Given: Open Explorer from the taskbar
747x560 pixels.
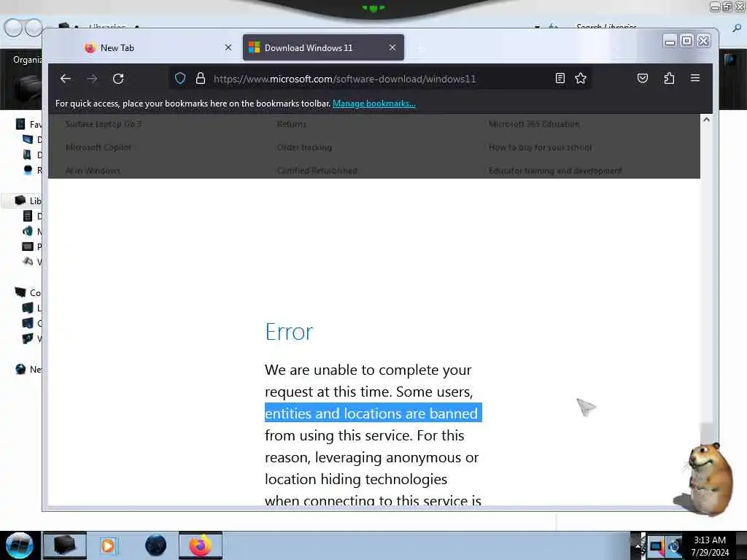Looking at the screenshot, I should pos(65,545).
